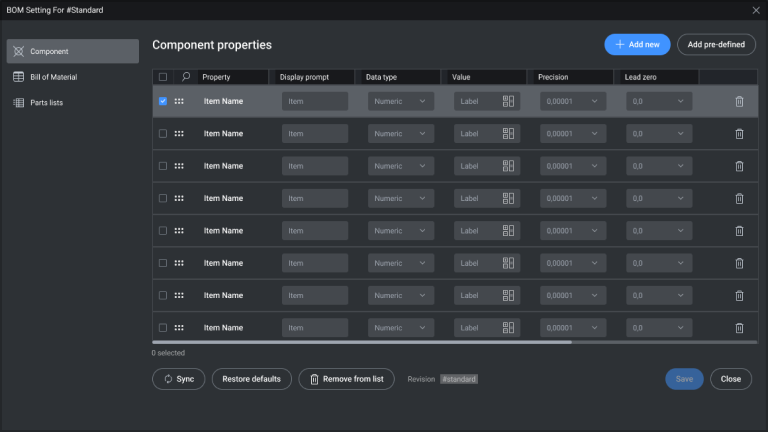The height and width of the screenshot is (432, 768).
Task: Click the Parts lists table icon in the sidebar
Action: pyautogui.click(x=19, y=102)
